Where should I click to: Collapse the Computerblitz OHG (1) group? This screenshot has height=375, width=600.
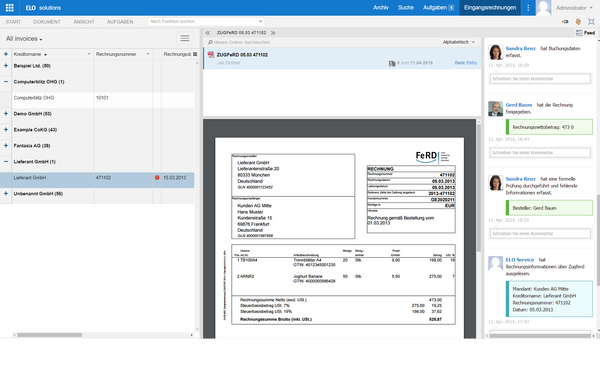click(6, 82)
